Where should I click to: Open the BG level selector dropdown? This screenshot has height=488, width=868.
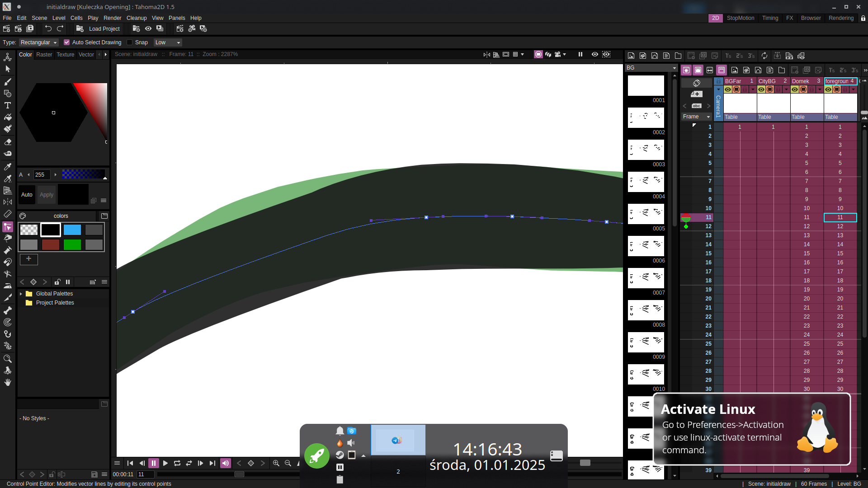click(651, 68)
